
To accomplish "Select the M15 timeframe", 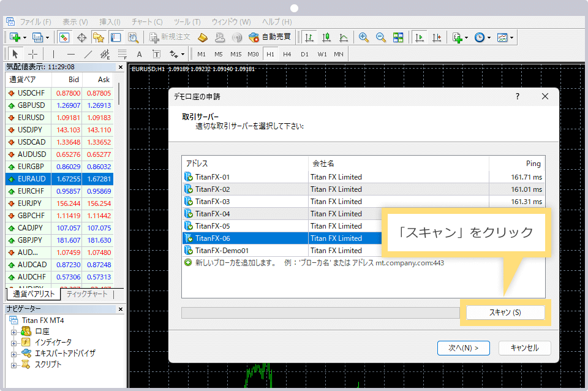I will click(x=236, y=55).
